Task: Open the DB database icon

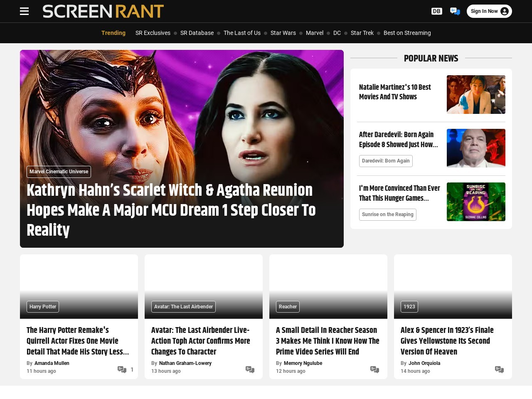Action: coord(436,11)
